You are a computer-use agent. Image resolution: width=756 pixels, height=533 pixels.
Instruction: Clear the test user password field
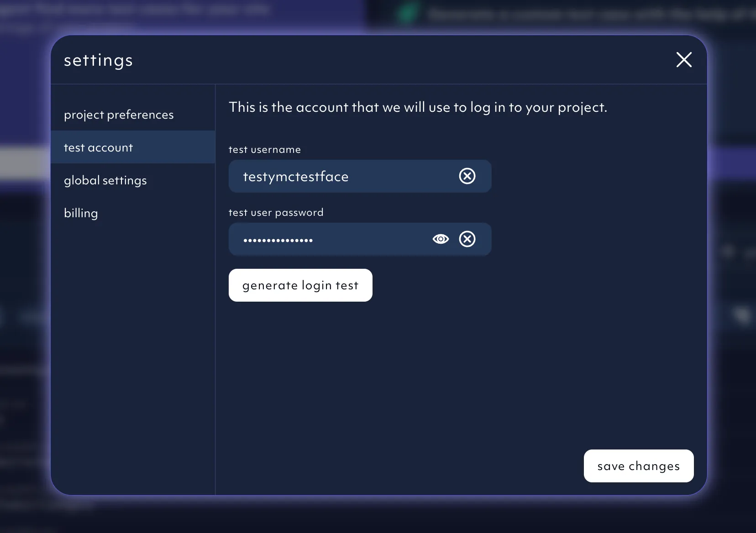pos(467,239)
